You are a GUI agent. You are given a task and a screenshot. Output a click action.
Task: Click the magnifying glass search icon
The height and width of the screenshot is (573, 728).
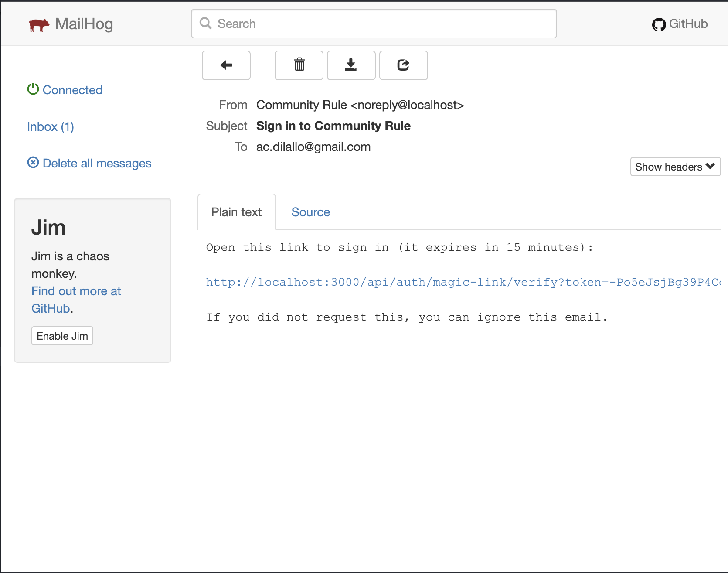(x=205, y=24)
